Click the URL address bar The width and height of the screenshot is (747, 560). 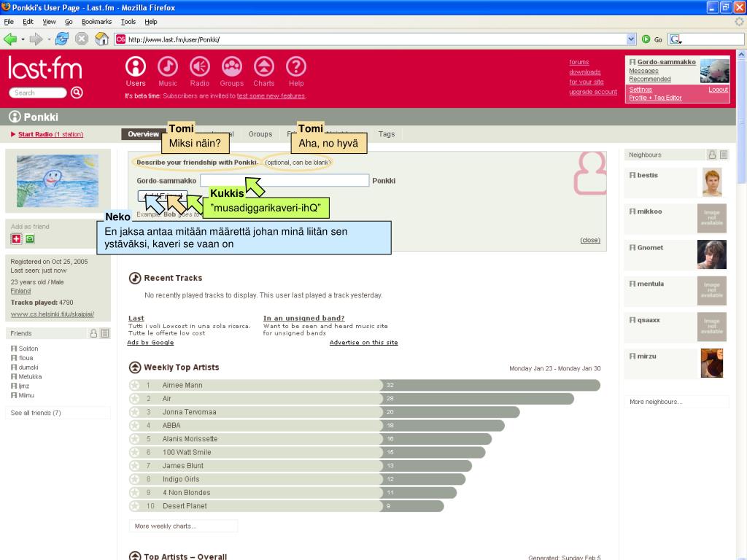coord(370,39)
